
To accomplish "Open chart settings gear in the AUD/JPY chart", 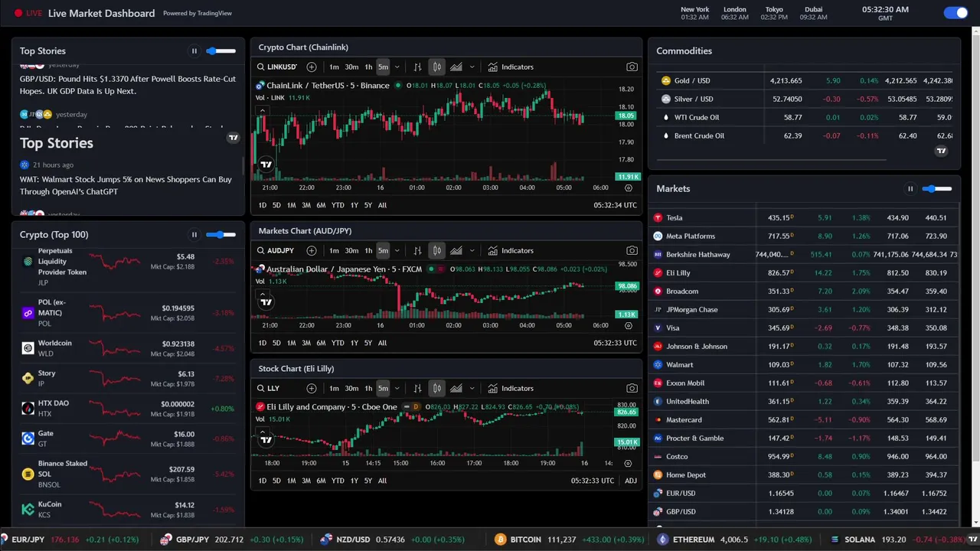I will [629, 325].
